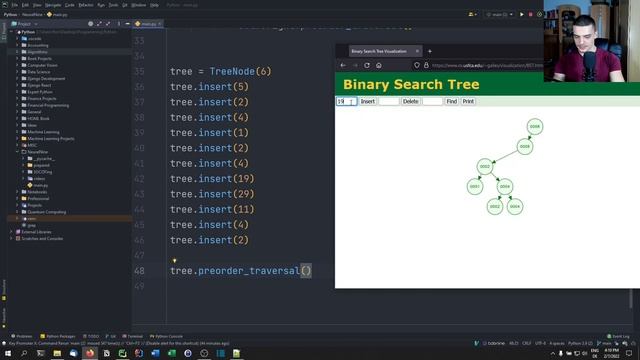This screenshot has height=360, width=640.
Task: Click the root node 0006 in the tree
Action: (535, 127)
